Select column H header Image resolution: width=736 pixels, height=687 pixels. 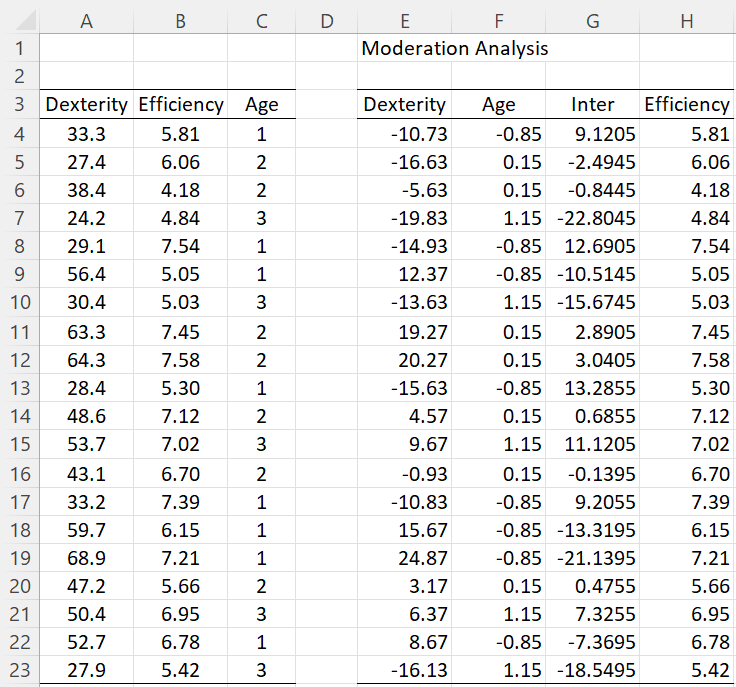(687, 21)
